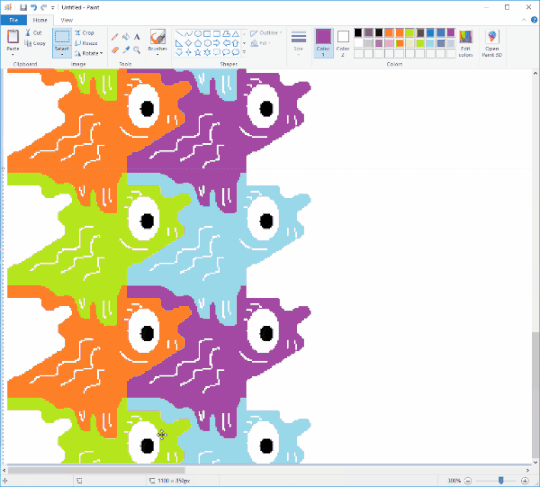
Task: Choose the Five-point star shape
Action: point(198,52)
